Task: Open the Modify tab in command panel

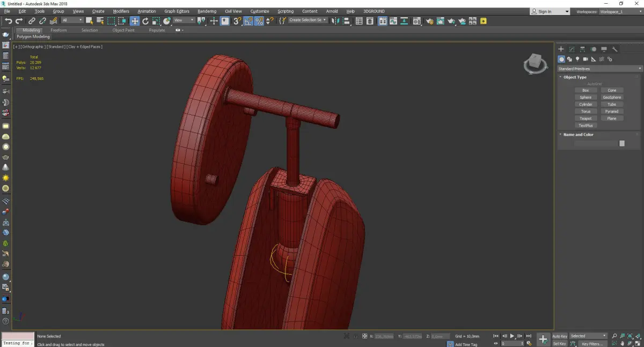Action: [x=572, y=49]
